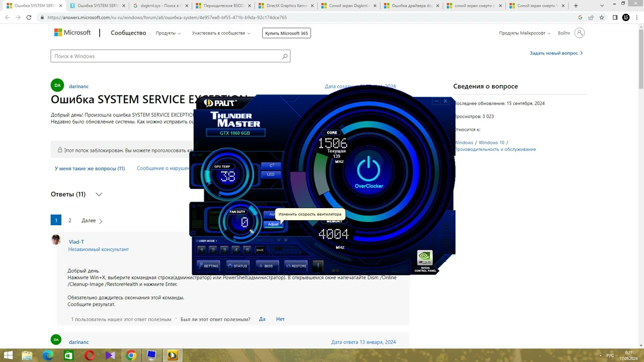Image resolution: width=644 pixels, height=362 pixels.
Task: Open the ThunderMaster info button
Action: (318, 265)
